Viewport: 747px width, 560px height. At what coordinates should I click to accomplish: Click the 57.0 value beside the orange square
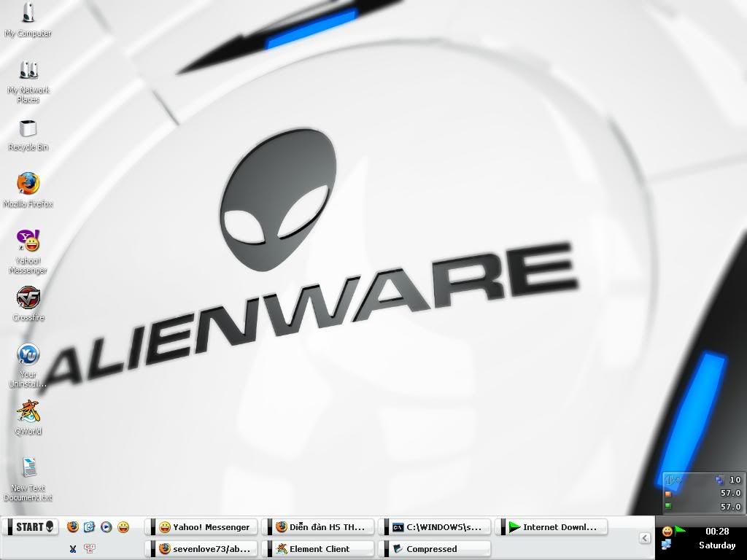[x=731, y=494]
